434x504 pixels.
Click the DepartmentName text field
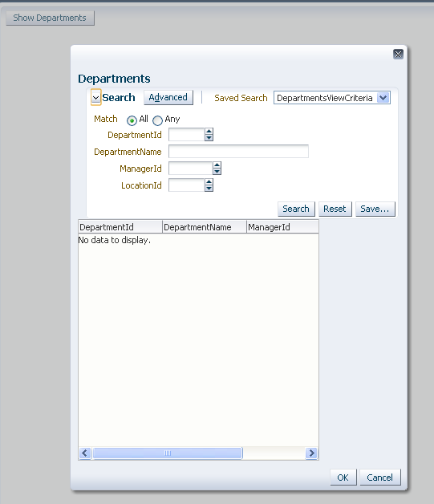coord(238,152)
